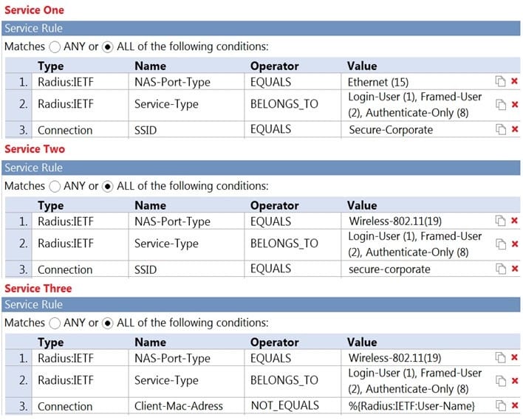Viewport: 523px width, 420px height.
Task: Delete Service One NAS-Port-Type Ethernet rule
Action: click(x=514, y=80)
